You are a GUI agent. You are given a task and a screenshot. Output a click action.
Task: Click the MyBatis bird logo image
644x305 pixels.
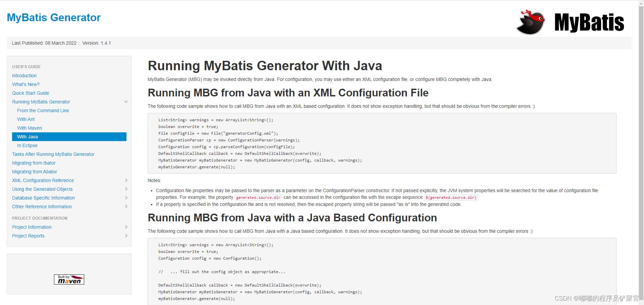(570, 22)
